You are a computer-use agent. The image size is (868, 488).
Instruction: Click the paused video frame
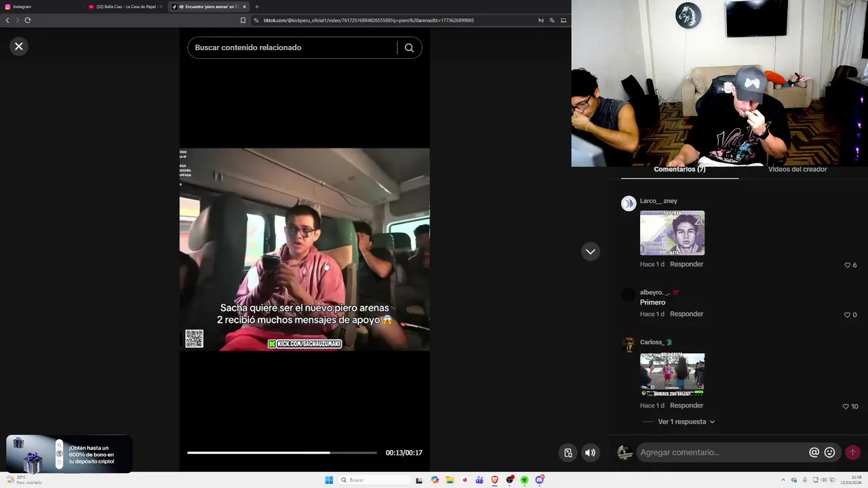pos(304,249)
